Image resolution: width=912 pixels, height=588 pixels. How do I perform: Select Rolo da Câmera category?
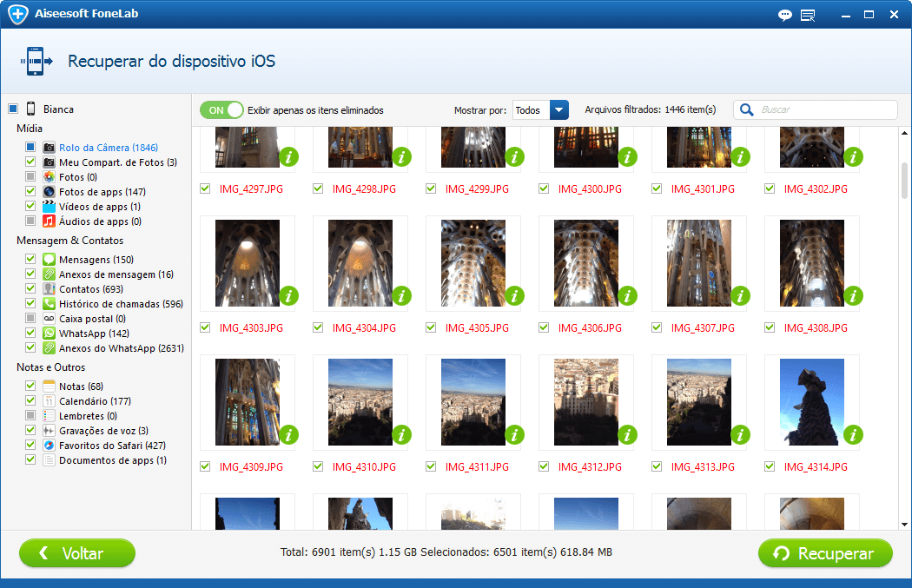pyautogui.click(x=108, y=148)
